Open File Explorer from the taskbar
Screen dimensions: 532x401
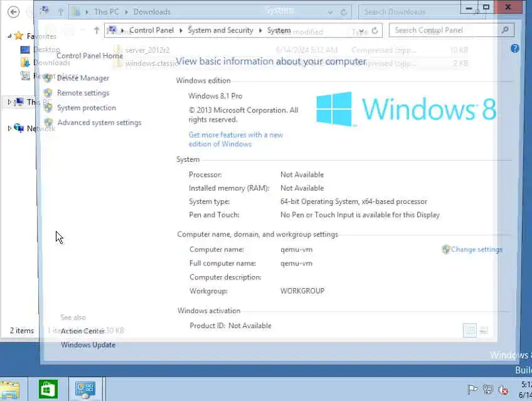pyautogui.click(x=10, y=390)
